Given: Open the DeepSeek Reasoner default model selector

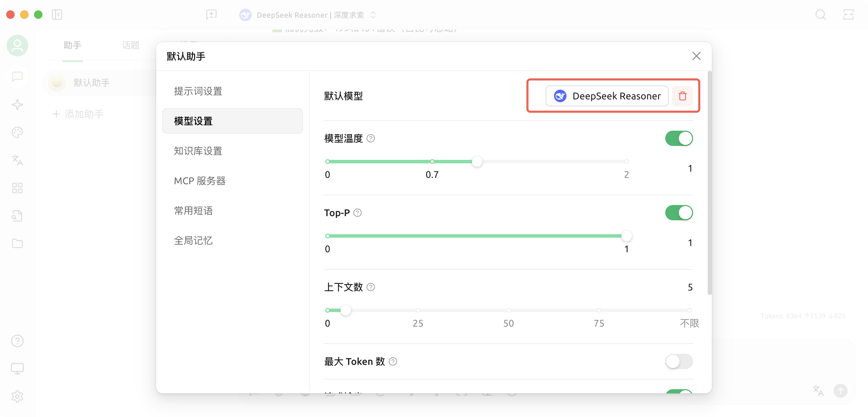Looking at the screenshot, I should pyautogui.click(x=607, y=96).
